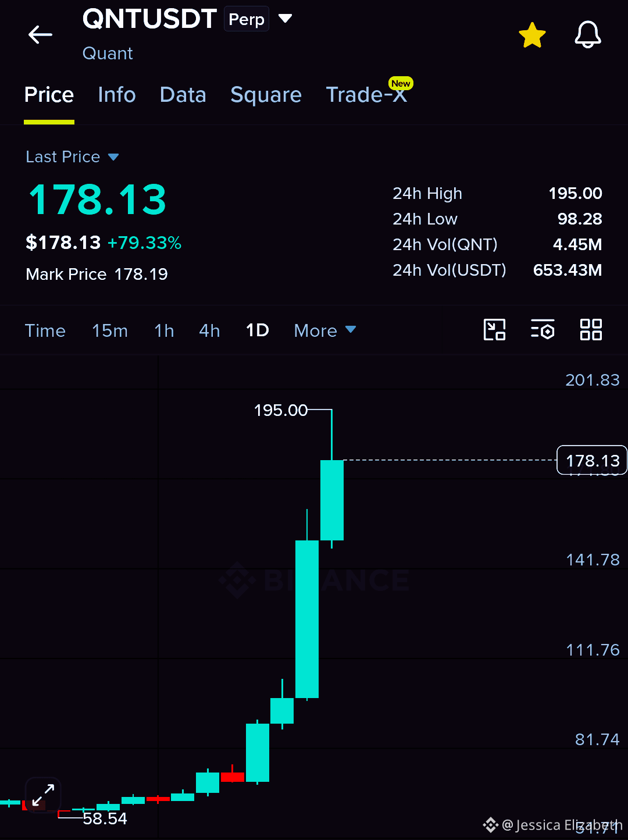Tap the tall green candle near 141.78

coord(307,619)
